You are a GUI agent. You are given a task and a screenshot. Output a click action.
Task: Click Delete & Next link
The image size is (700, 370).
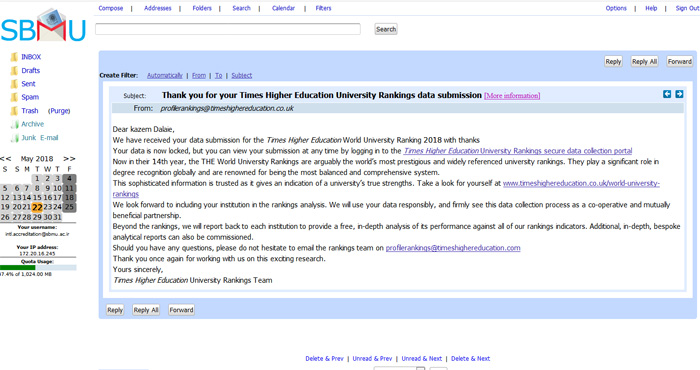coord(471,358)
